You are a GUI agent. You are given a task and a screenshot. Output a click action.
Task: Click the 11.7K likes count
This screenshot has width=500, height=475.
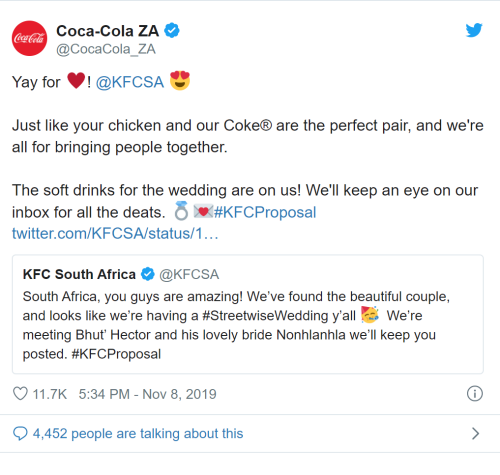pos(50,394)
